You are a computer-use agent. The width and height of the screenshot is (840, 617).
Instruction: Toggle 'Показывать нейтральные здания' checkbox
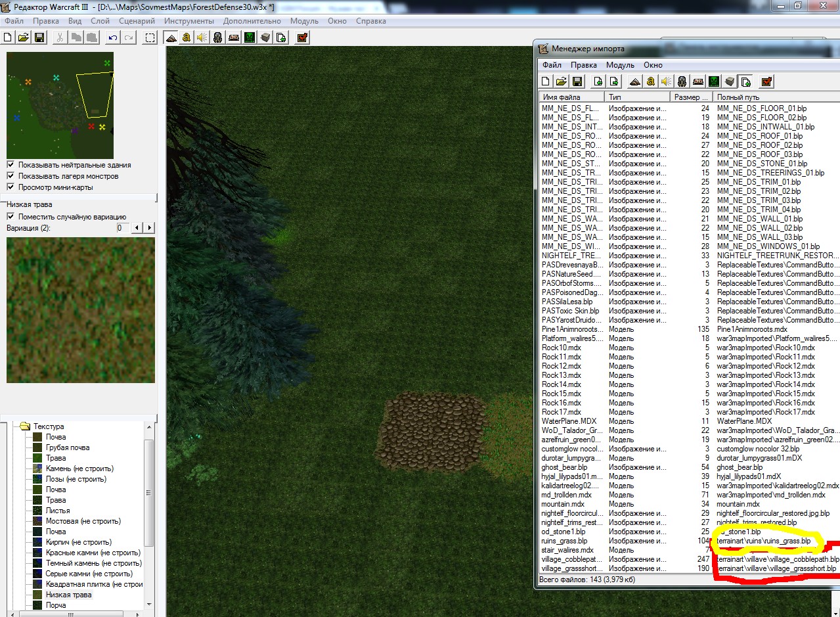pyautogui.click(x=11, y=165)
